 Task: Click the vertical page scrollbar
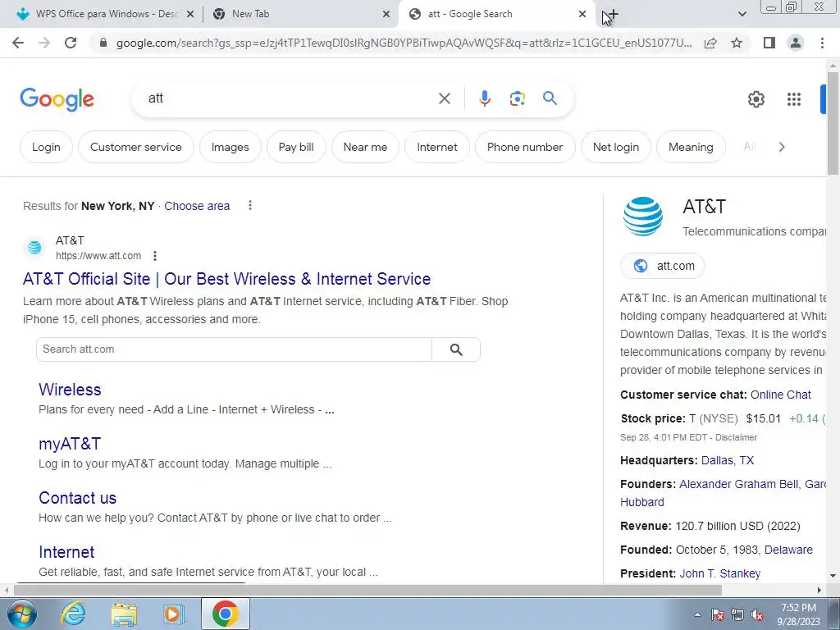tap(833, 123)
